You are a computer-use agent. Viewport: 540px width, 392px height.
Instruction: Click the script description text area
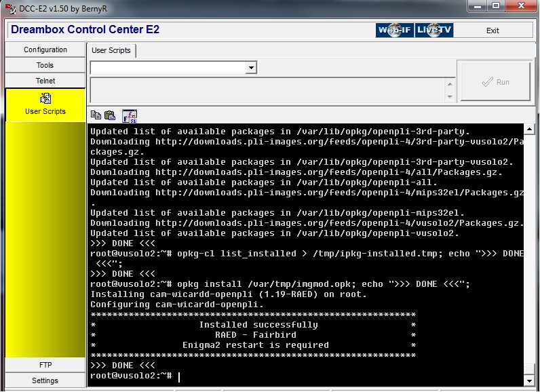click(x=268, y=90)
